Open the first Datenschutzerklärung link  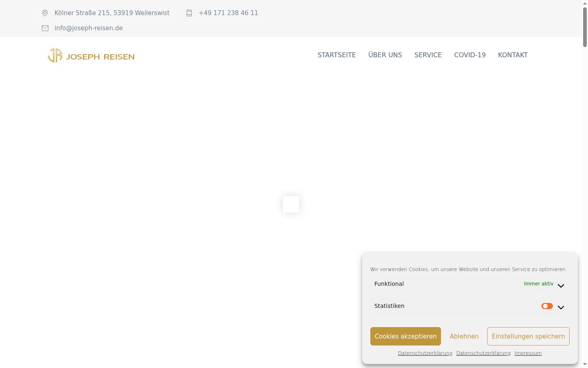tap(425, 353)
